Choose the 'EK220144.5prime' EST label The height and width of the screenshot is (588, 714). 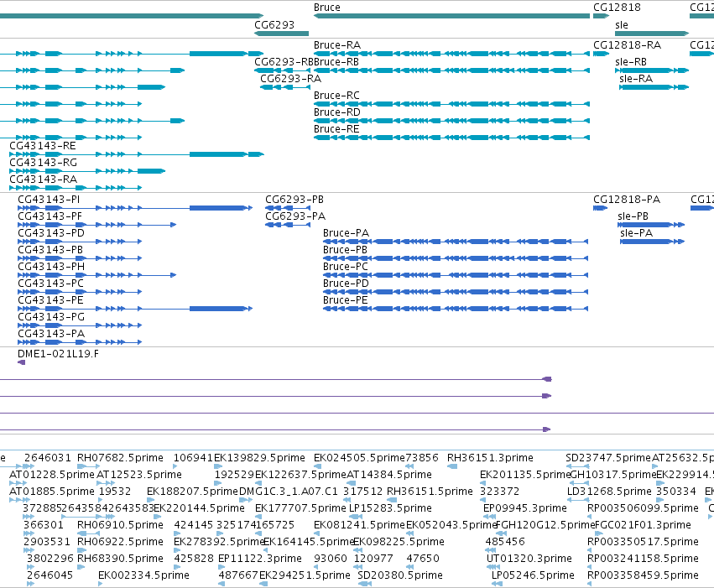tap(199, 508)
